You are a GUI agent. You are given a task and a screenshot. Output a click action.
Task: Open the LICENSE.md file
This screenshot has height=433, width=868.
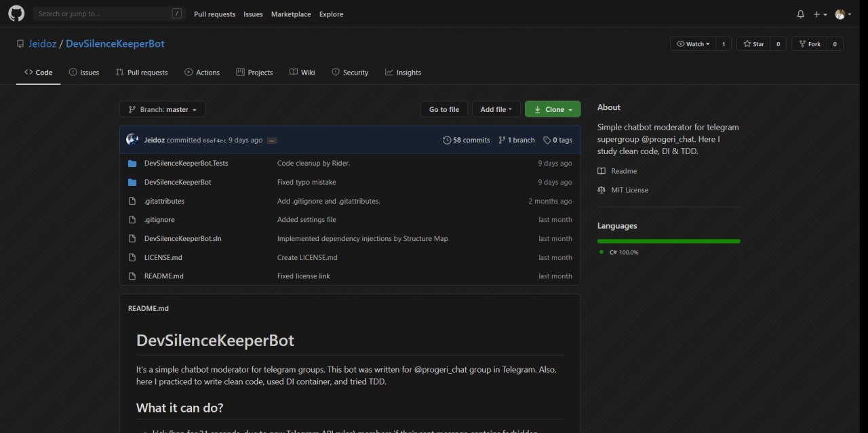(x=163, y=257)
